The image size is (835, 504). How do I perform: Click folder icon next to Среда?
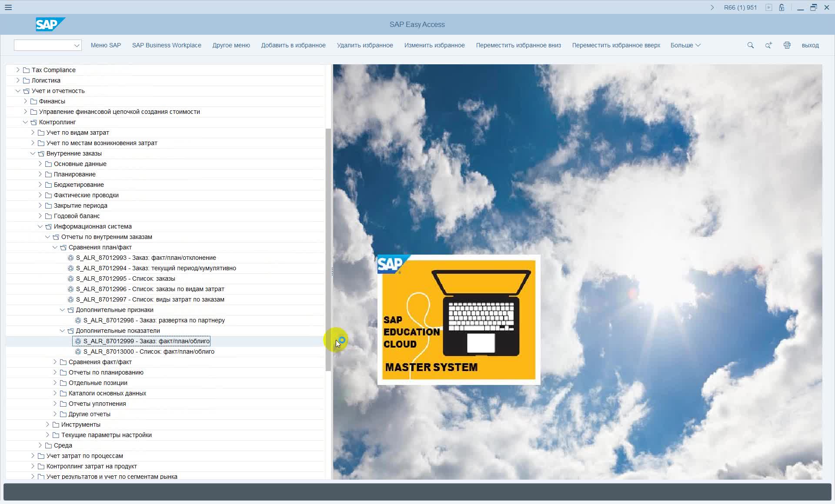click(48, 445)
